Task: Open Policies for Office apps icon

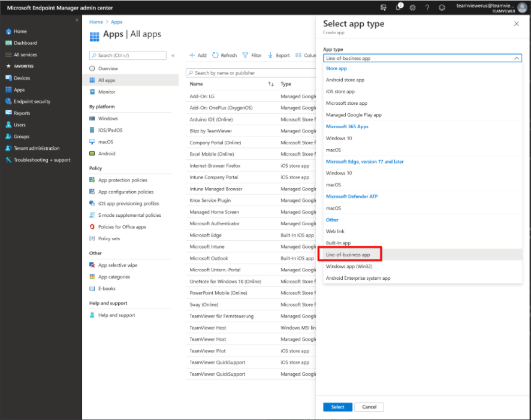Action: click(x=92, y=226)
